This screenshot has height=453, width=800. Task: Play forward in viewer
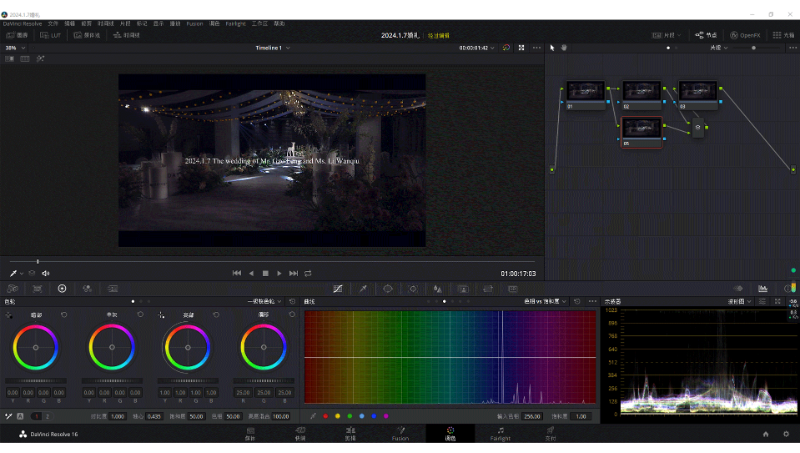pos(279,273)
